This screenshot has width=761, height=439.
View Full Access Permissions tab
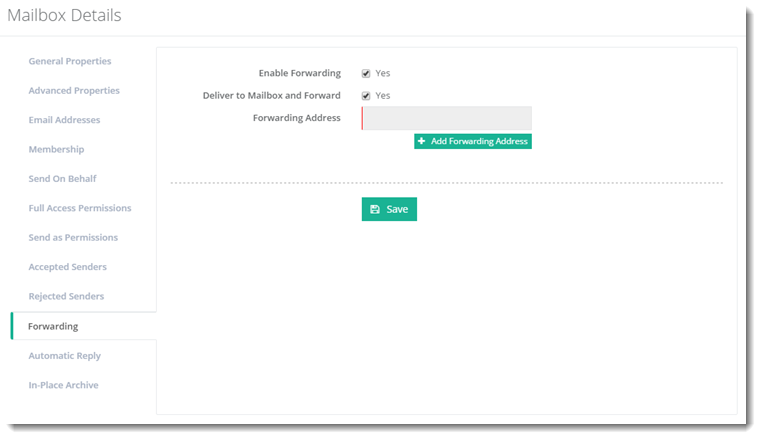point(80,208)
